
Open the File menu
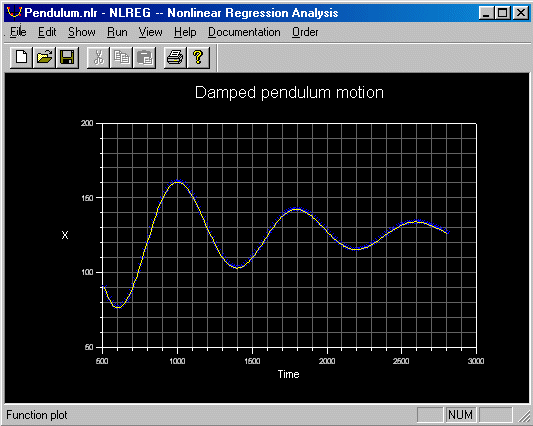(18, 32)
